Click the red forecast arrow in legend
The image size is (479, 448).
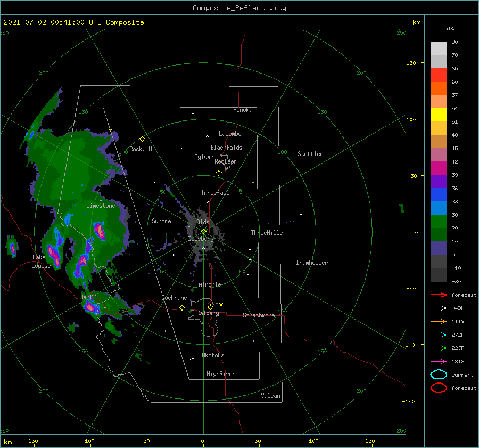click(x=439, y=295)
